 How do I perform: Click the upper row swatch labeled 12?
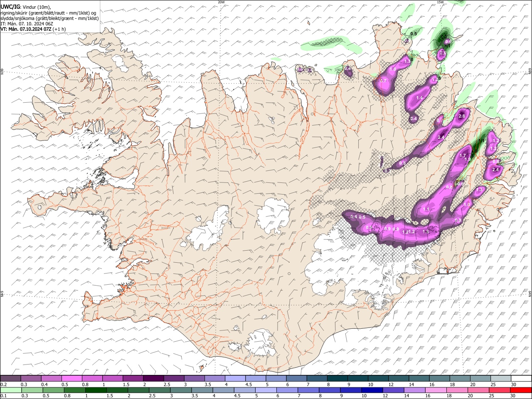pos(399,379)
